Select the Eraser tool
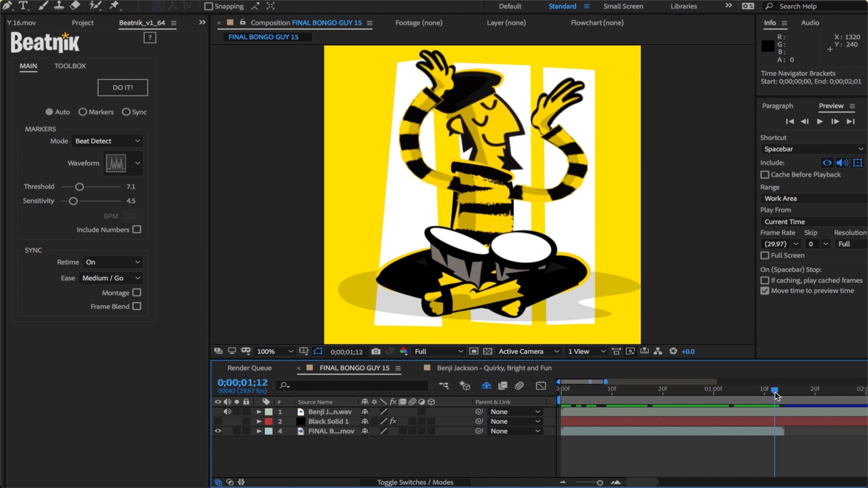The width and height of the screenshot is (868, 488). point(75,5)
